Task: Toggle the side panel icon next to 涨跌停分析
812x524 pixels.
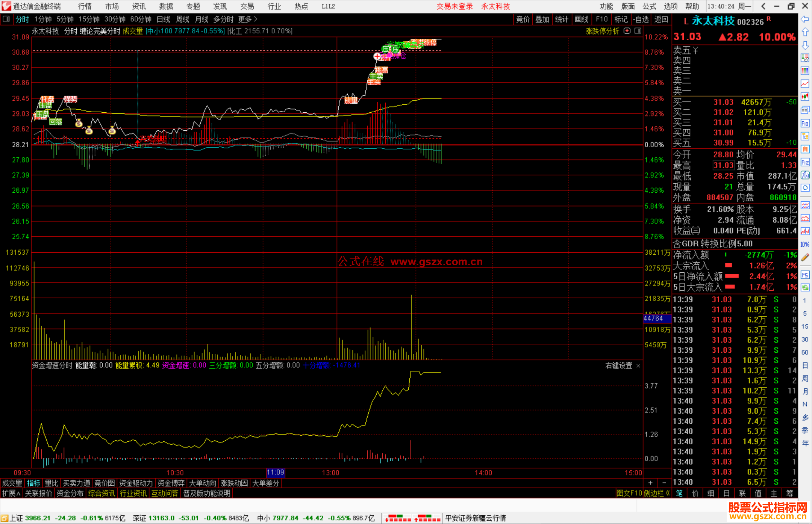Action: (x=638, y=31)
